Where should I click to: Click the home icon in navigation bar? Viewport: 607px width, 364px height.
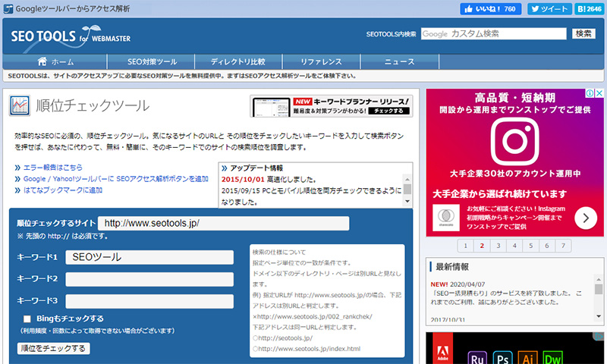pos(42,61)
